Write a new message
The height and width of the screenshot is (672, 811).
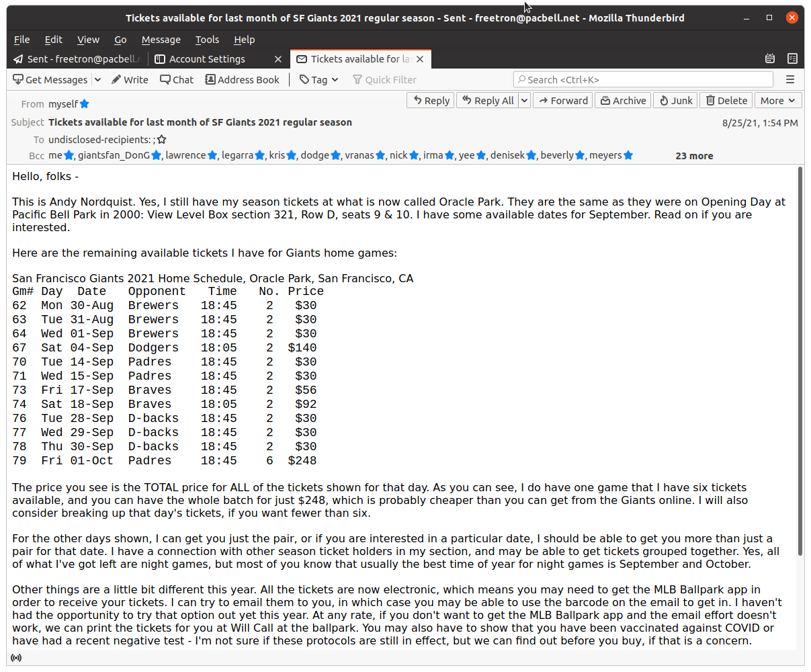tap(130, 80)
